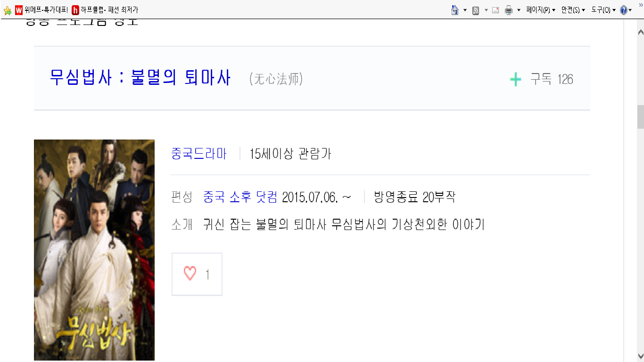Open the 무심법사 : 불멸의 퇴마사 title link
This screenshot has height=362, width=644.
140,78
